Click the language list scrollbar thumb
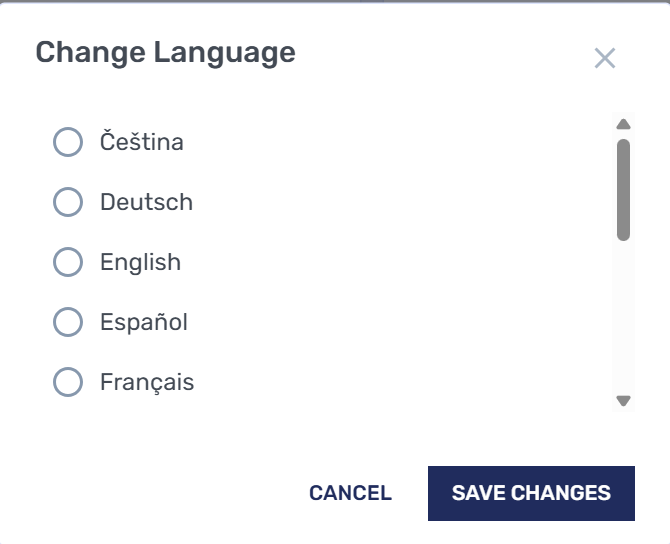The height and width of the screenshot is (544, 670). [623, 189]
